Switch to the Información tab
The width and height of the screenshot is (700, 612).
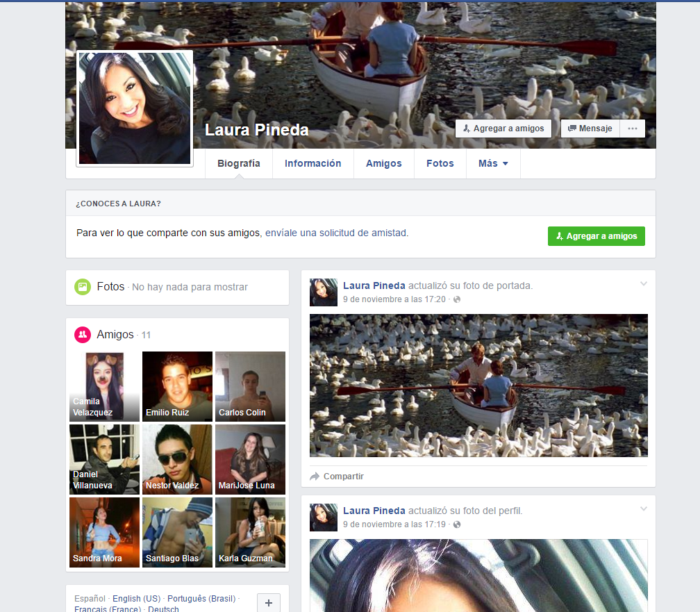pos(312,164)
